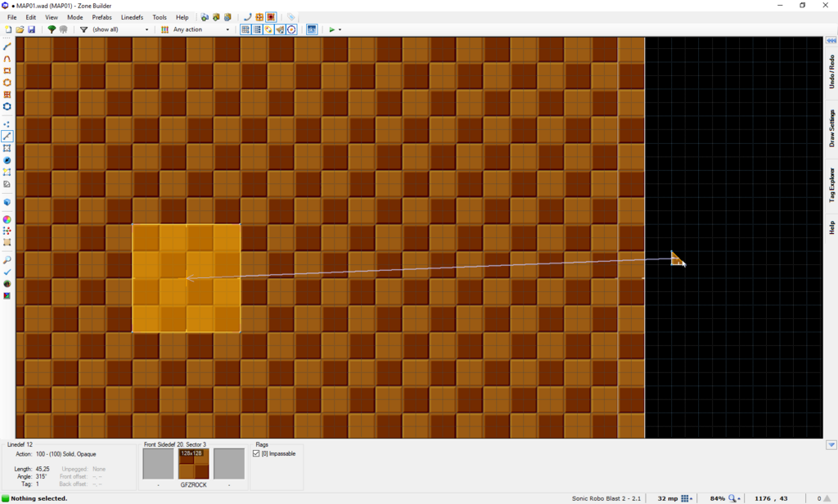838x504 pixels.
Task: Toggle the first grid view button in toolbar
Action: click(246, 29)
